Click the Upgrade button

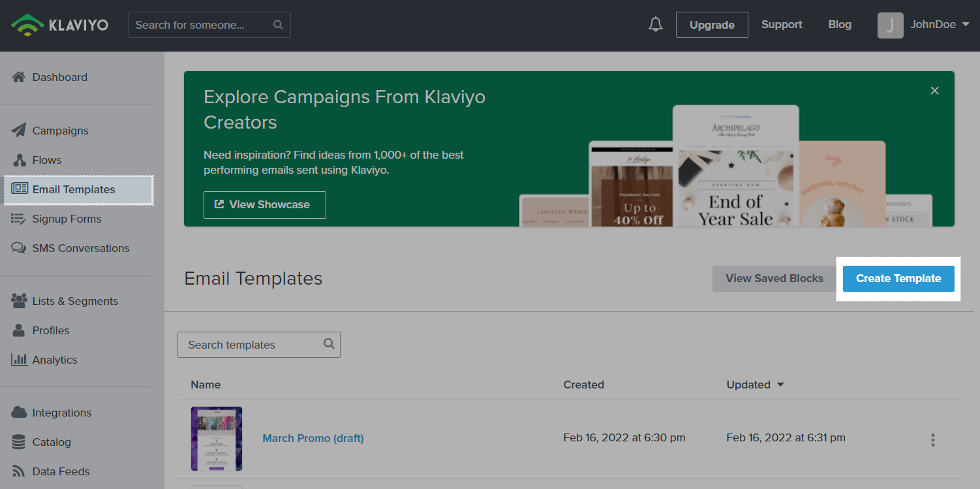tap(712, 25)
